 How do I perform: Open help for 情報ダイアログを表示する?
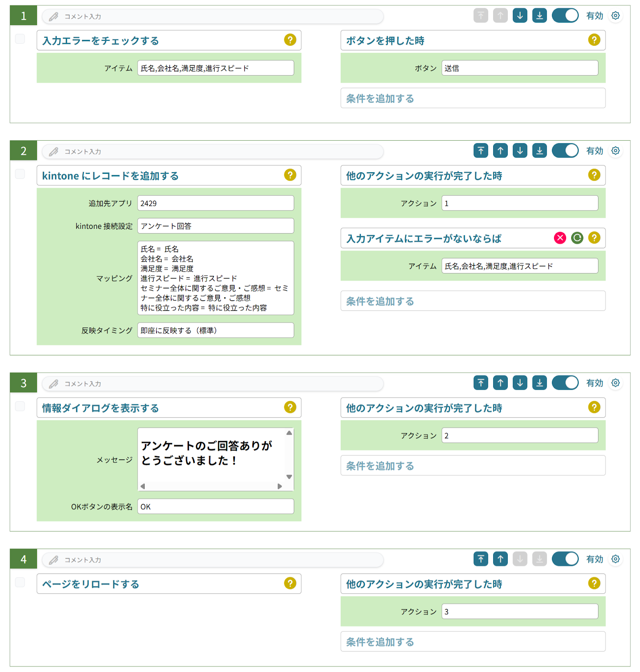[290, 407]
